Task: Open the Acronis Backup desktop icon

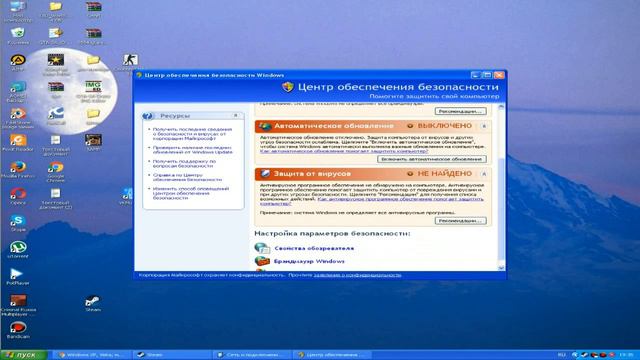Action: (x=18, y=87)
